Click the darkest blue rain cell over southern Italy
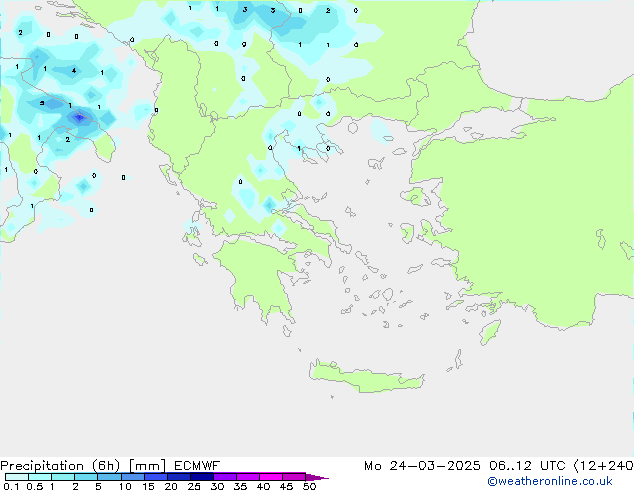Viewport: 634px width, 490px height. (x=80, y=118)
